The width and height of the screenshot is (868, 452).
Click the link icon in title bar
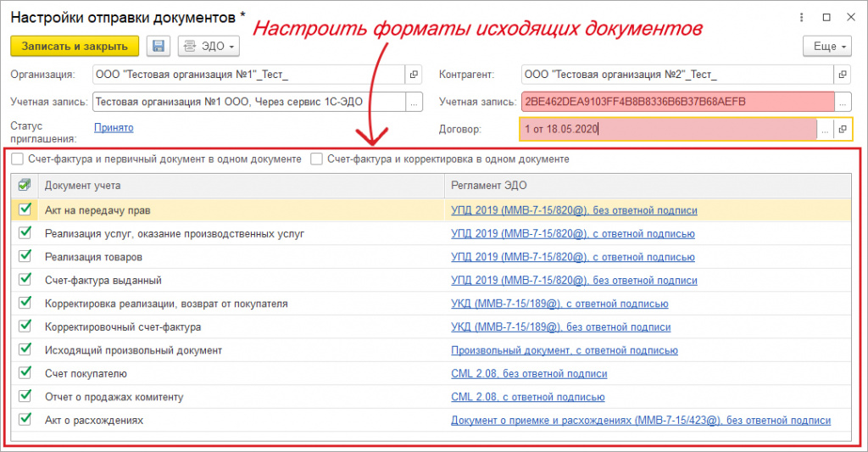pyautogui.click(x=779, y=17)
